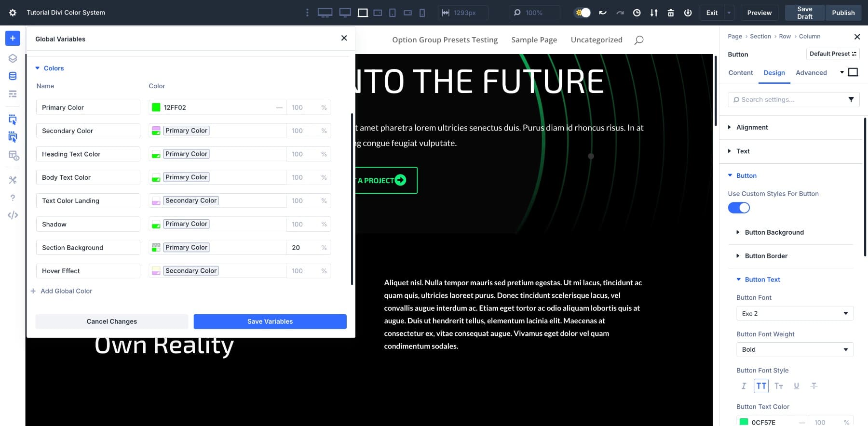Click the Save Variables button

270,321
